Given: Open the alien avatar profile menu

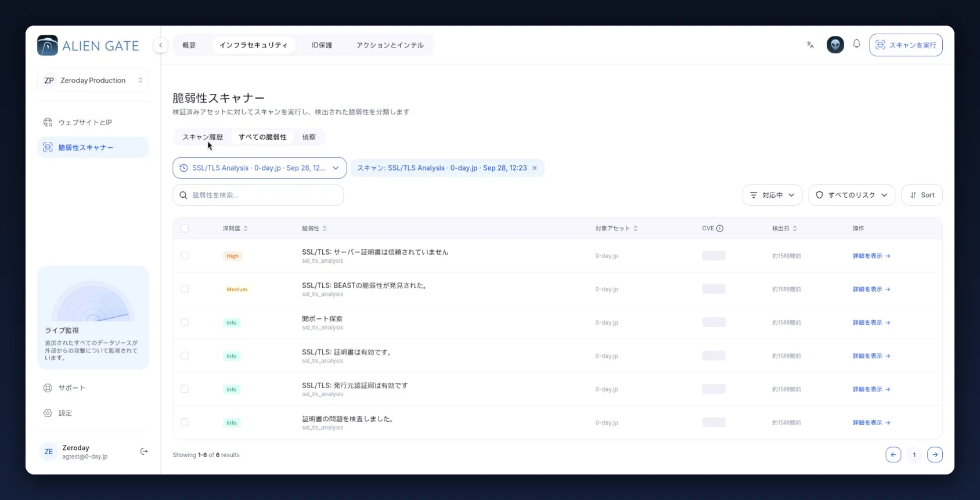Looking at the screenshot, I should [x=835, y=45].
